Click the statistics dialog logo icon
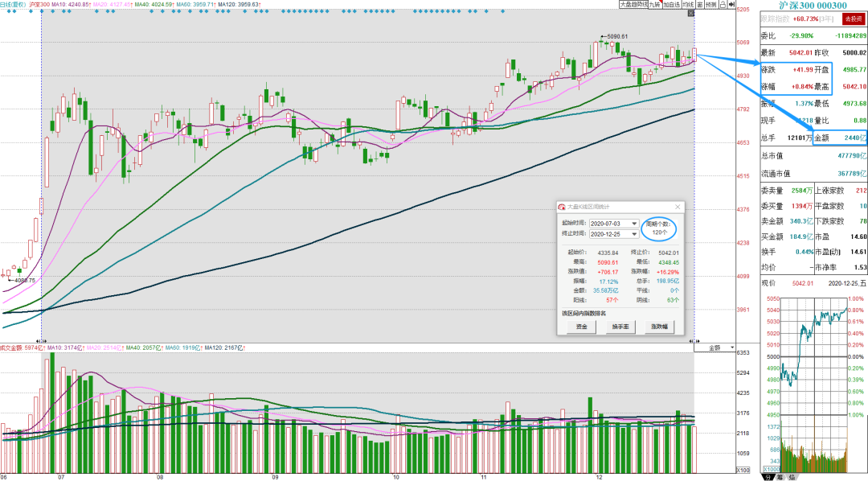The height and width of the screenshot is (481, 868). coord(562,207)
